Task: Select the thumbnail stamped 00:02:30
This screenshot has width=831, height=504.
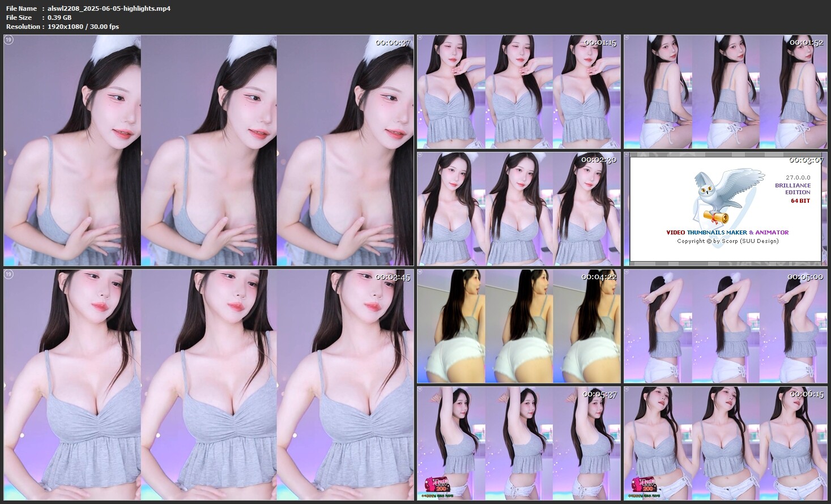Action: point(519,209)
